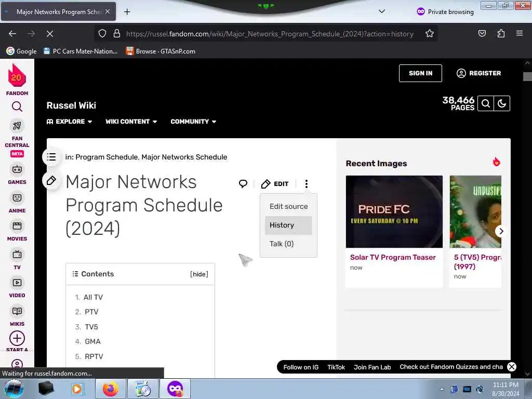Select Talk (0) from the menu
The width and height of the screenshot is (532, 399).
(x=288, y=244)
